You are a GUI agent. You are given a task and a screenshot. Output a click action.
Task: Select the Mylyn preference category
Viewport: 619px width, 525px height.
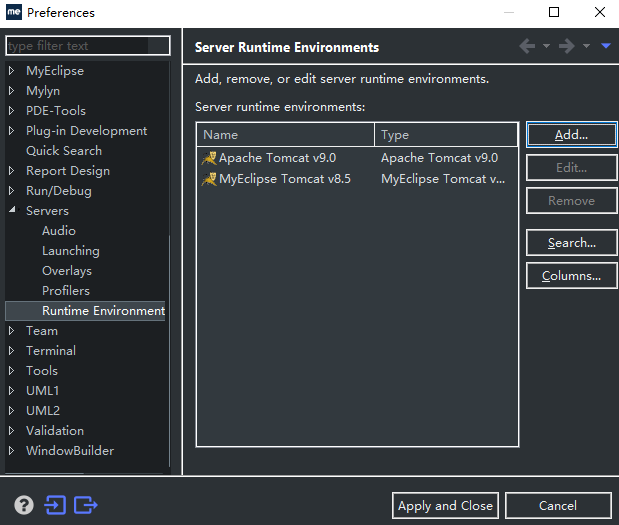point(43,91)
